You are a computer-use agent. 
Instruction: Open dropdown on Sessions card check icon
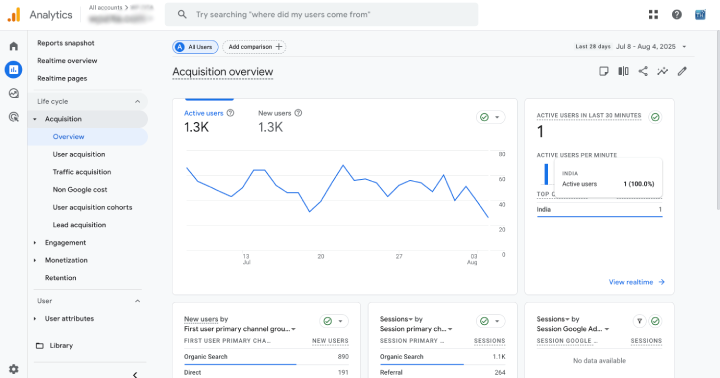click(497, 321)
